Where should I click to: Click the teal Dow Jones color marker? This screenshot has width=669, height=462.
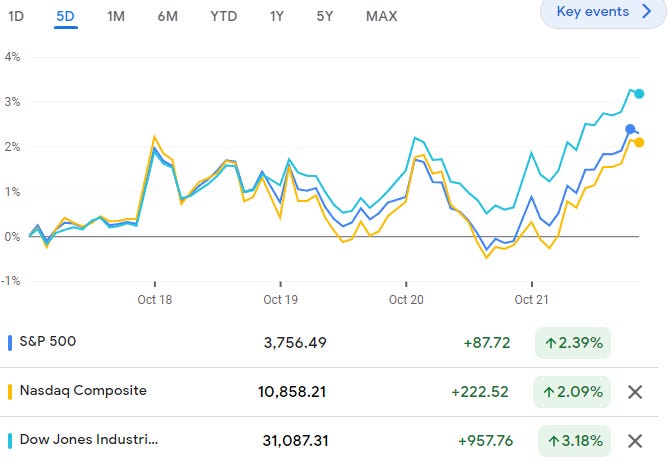[10, 441]
